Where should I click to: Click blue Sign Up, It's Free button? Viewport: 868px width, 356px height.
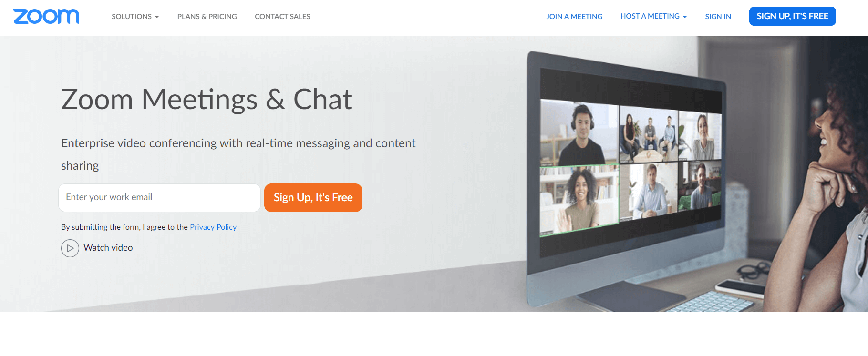click(792, 16)
